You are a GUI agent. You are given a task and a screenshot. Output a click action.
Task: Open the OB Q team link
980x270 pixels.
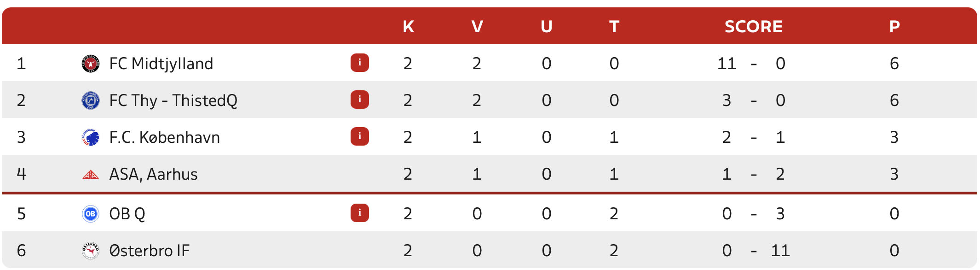point(127,214)
